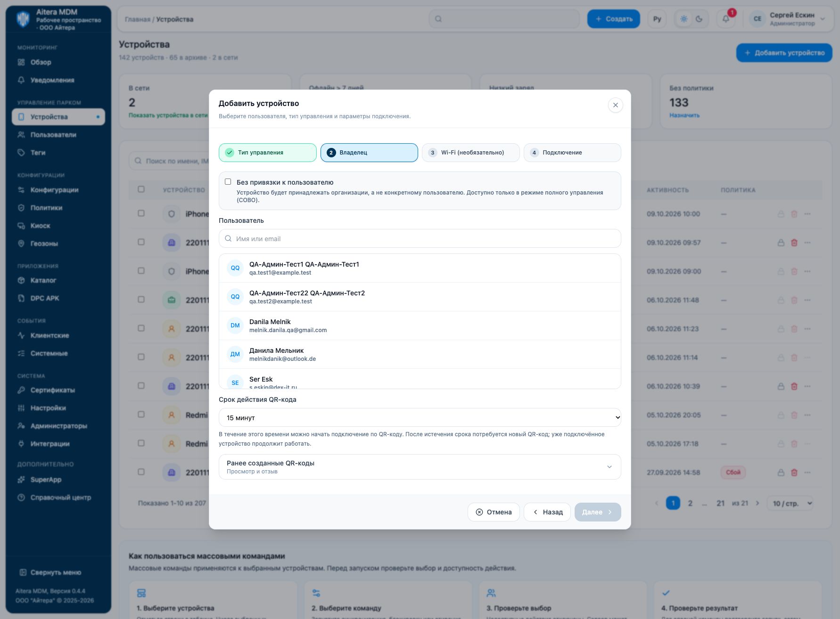Click the Назначить link under Без политики
Screen dimensions: 840x619
click(684, 115)
